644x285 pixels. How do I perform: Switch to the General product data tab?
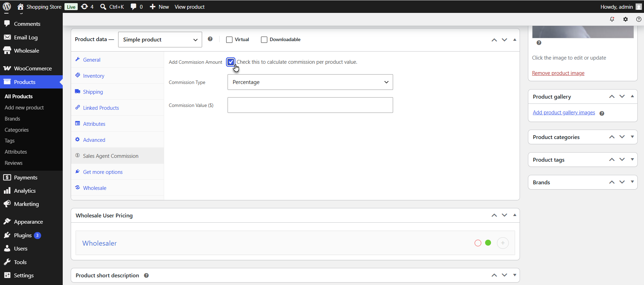117,60
